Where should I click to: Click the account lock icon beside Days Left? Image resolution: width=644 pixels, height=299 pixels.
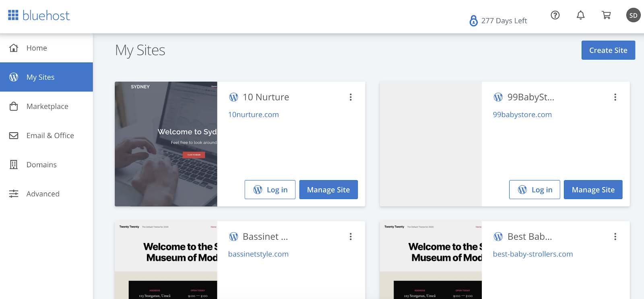tap(474, 21)
